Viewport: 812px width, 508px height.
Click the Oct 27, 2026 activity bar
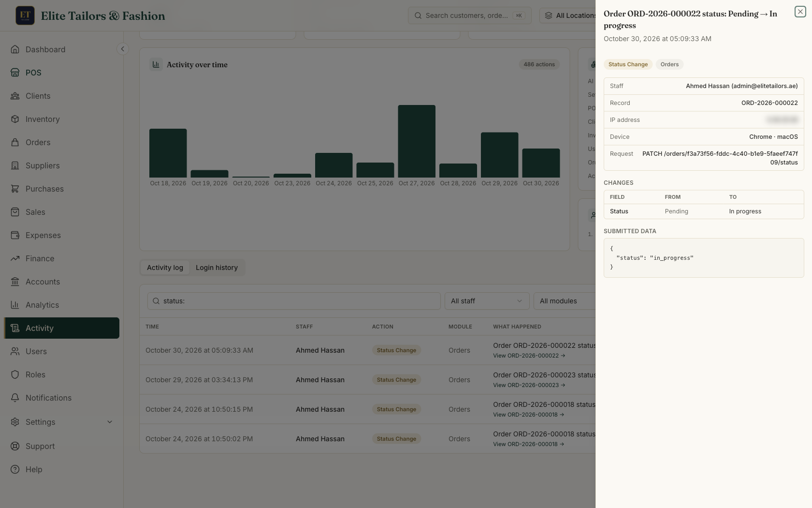pos(417,141)
